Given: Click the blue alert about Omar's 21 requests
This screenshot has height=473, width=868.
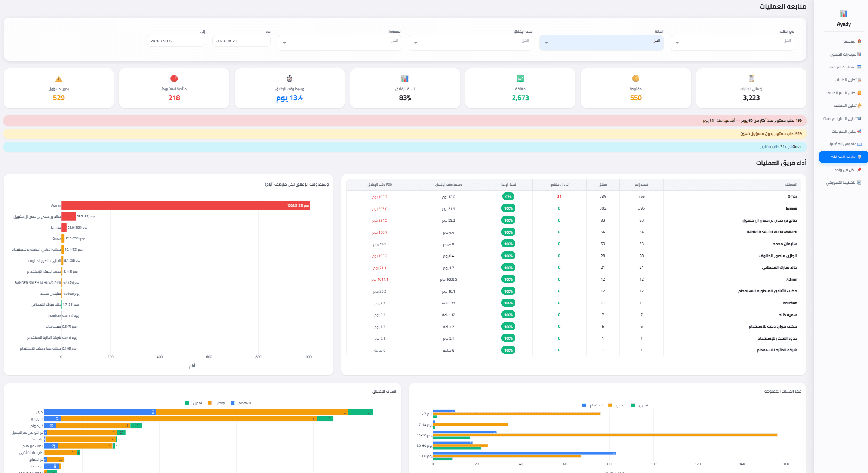Looking at the screenshot, I should 405,147.
